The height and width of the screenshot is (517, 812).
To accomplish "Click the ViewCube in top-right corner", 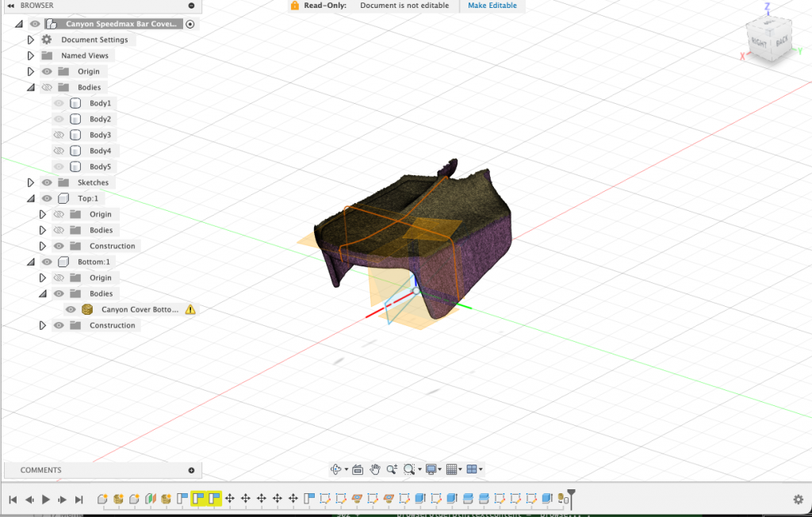I will 767,40.
